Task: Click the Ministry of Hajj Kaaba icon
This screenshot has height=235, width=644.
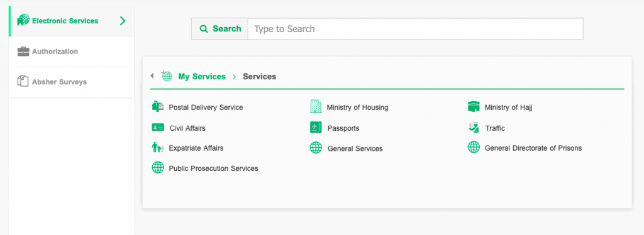Action: (474, 107)
